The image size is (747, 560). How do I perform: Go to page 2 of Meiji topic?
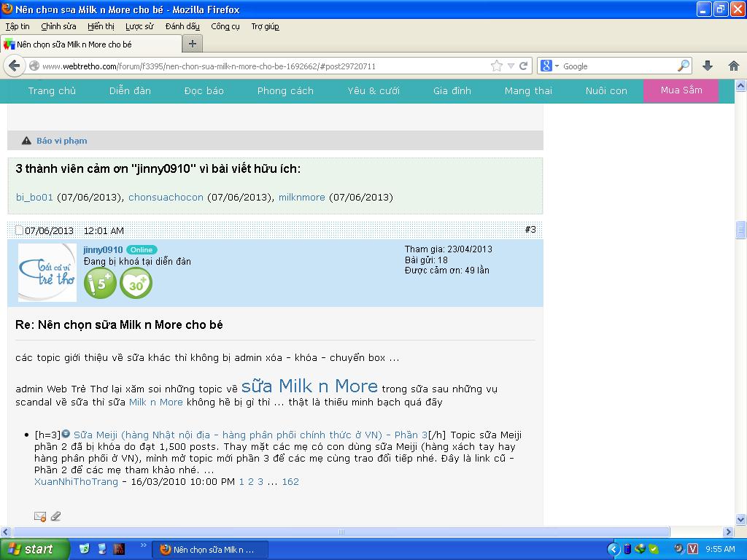pyautogui.click(x=251, y=481)
